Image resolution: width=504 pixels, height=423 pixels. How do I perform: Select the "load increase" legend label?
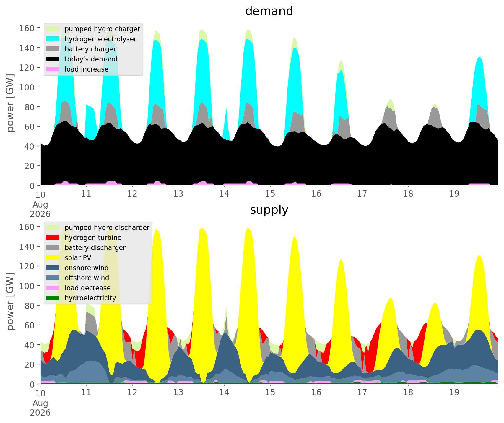pos(87,69)
